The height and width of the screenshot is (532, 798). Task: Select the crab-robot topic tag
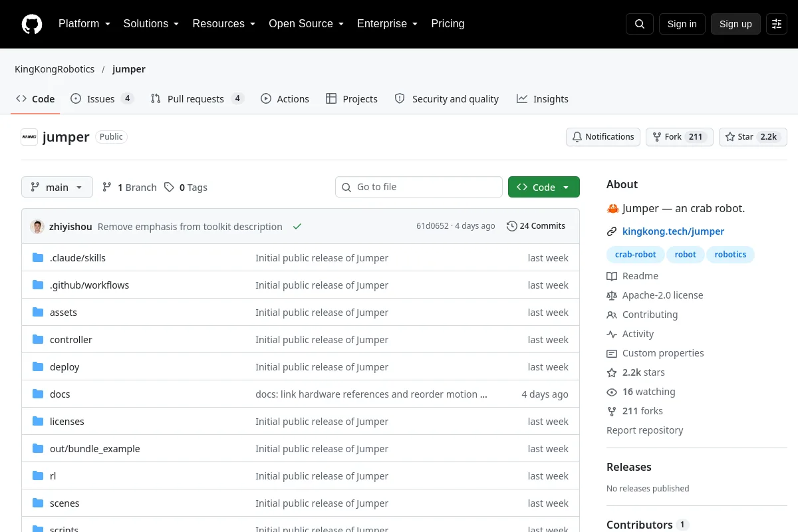635,255
